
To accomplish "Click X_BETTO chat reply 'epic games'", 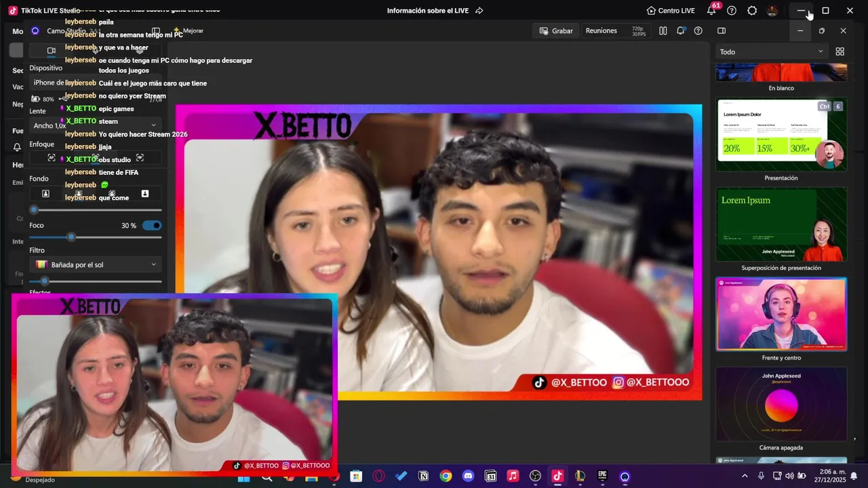I will pyautogui.click(x=116, y=108).
